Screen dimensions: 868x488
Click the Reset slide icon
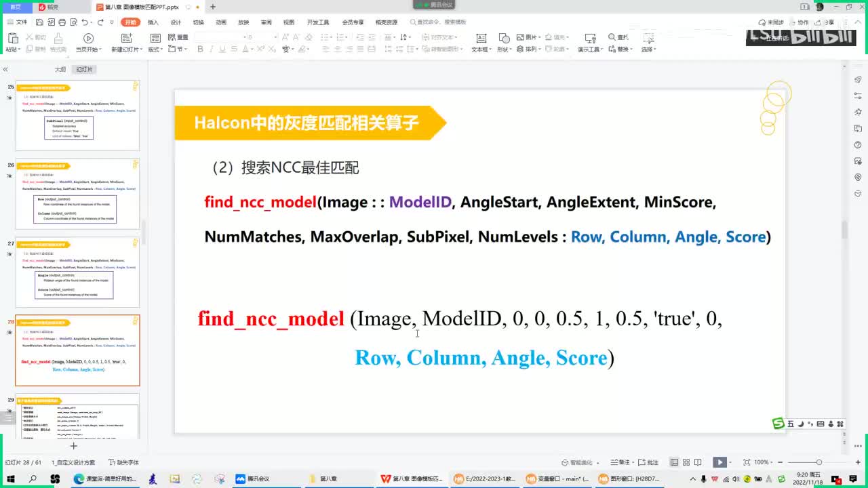(x=172, y=37)
